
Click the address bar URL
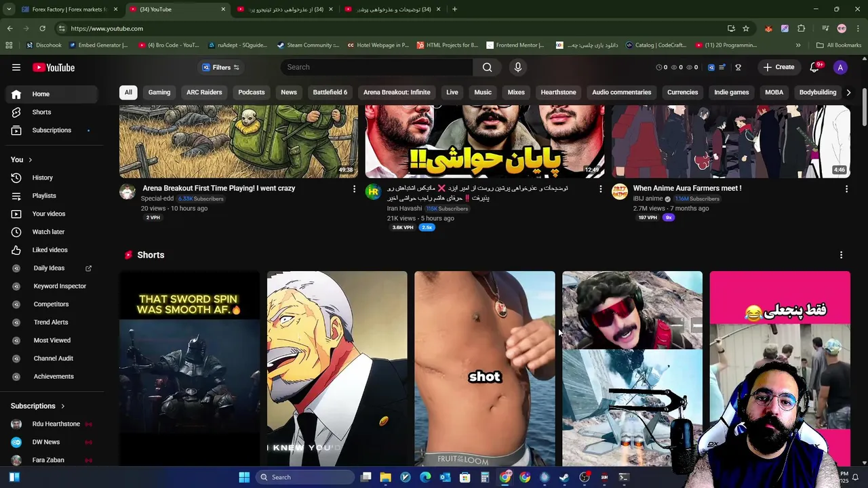[106, 28]
